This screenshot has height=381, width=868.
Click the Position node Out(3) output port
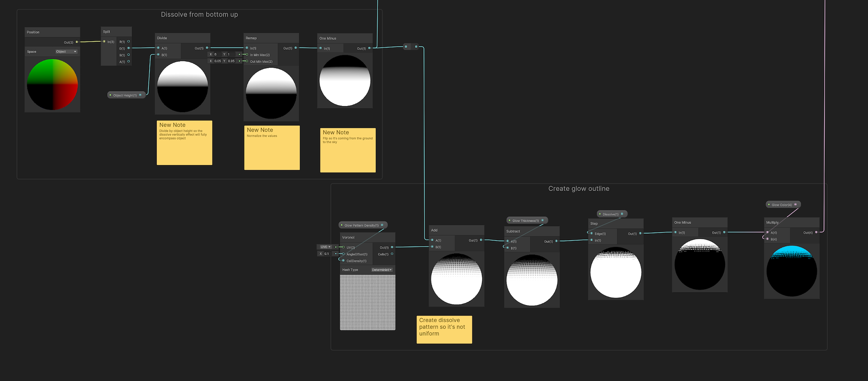pyautogui.click(x=77, y=42)
